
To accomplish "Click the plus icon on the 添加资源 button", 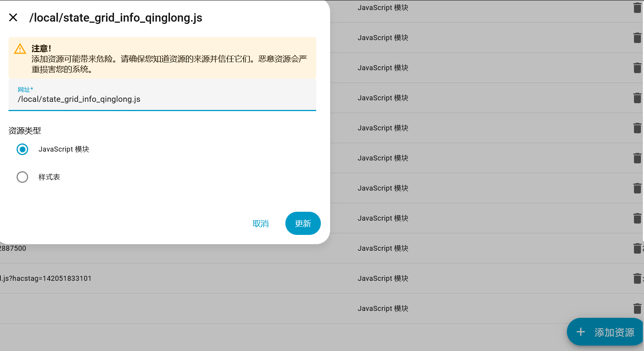I will pyautogui.click(x=580, y=332).
